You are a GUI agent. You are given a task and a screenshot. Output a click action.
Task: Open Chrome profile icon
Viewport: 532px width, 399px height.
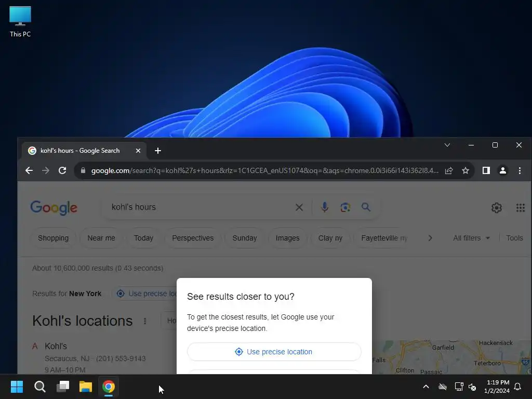[x=503, y=170]
